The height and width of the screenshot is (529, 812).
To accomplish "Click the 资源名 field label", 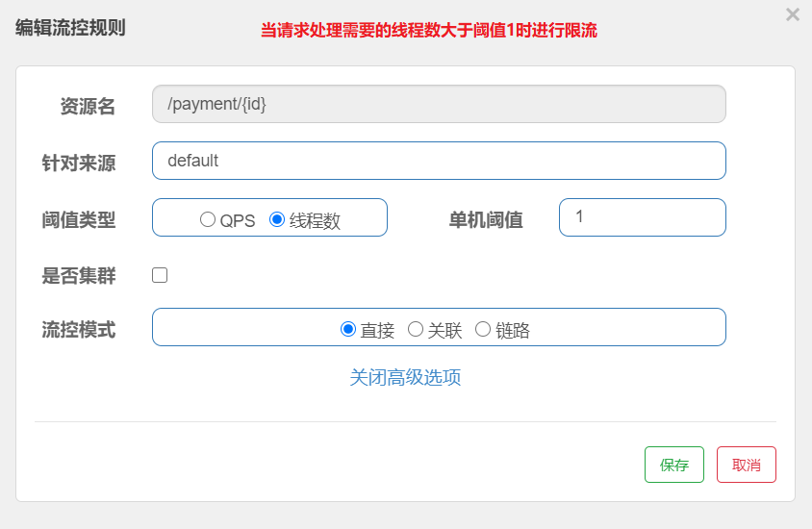I will 88,107.
